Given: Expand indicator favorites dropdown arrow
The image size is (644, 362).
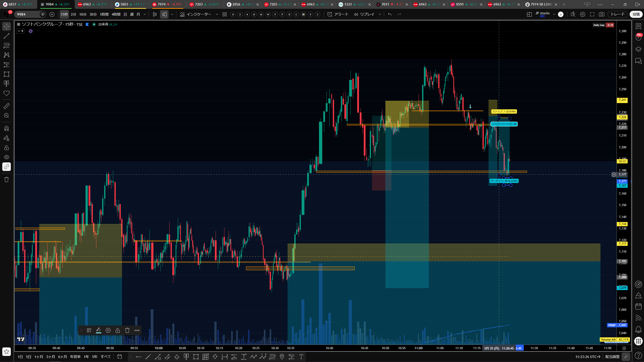Looking at the screenshot, I should point(217,14).
